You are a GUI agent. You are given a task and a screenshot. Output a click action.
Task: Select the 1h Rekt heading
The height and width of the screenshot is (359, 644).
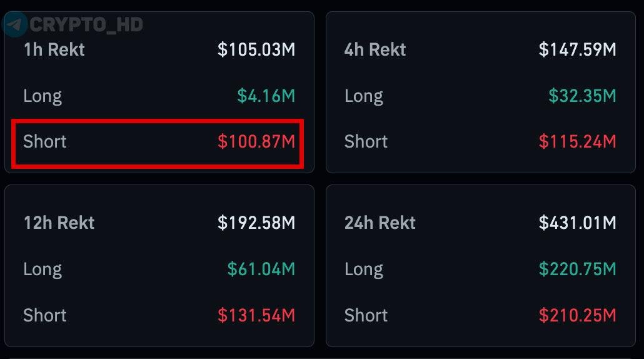[54, 49]
